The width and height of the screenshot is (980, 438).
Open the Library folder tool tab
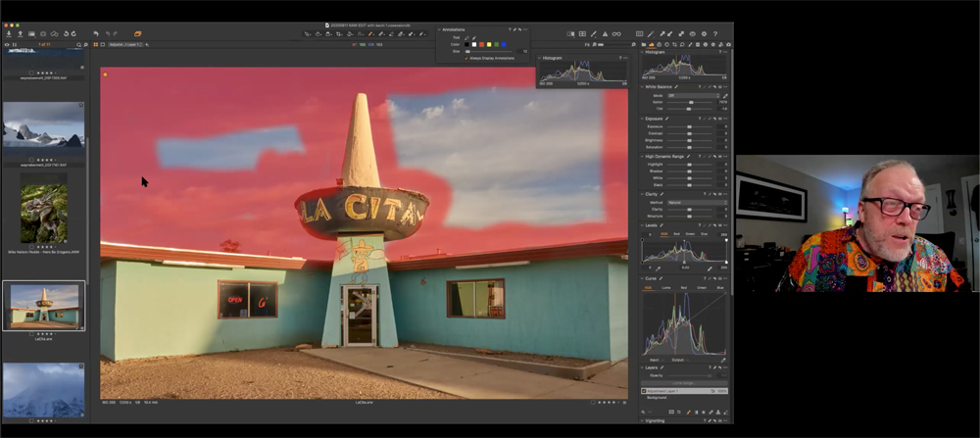click(x=646, y=44)
